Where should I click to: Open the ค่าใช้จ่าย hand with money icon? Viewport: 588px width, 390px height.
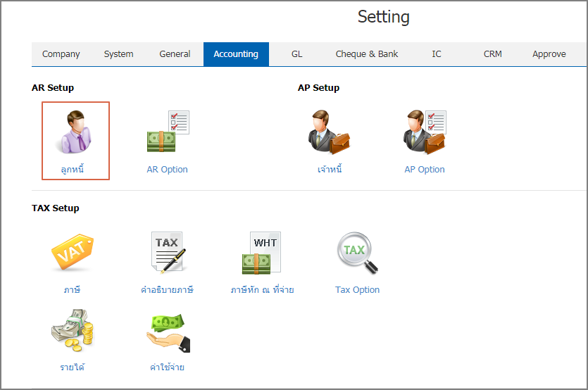pos(168,333)
